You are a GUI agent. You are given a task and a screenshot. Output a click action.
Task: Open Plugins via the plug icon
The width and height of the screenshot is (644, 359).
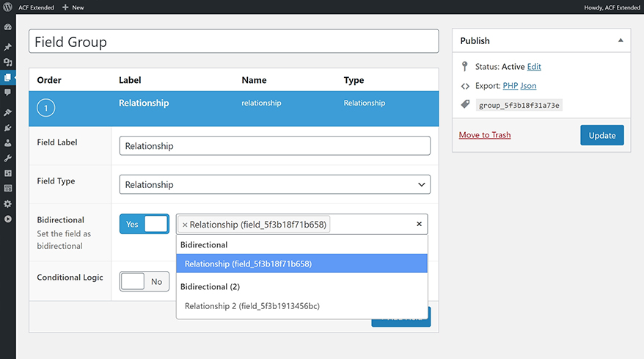8,128
